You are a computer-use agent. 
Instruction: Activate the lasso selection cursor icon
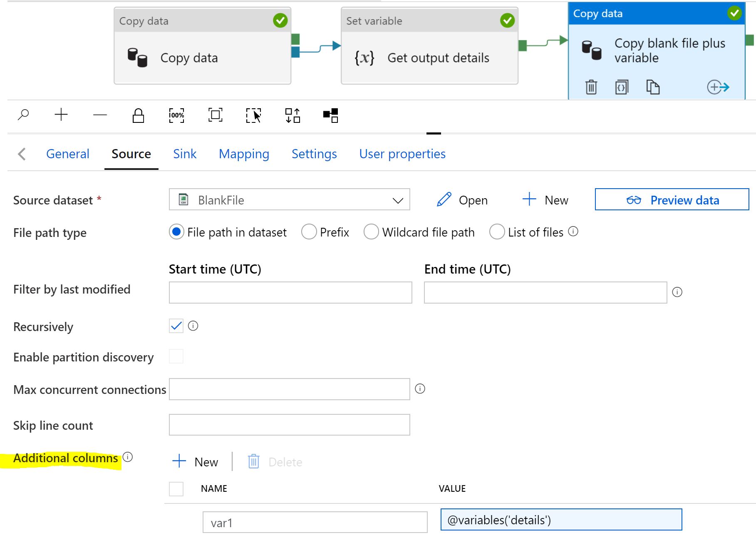tap(253, 115)
